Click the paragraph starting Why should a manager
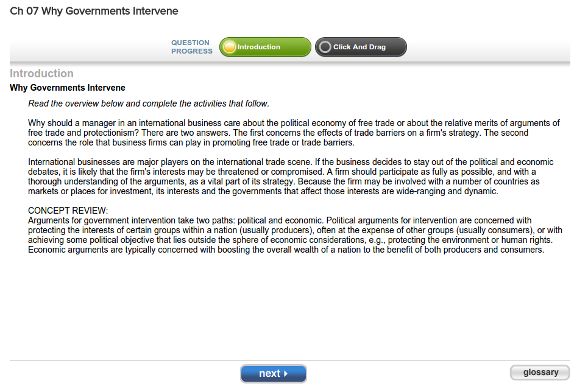 (x=294, y=133)
